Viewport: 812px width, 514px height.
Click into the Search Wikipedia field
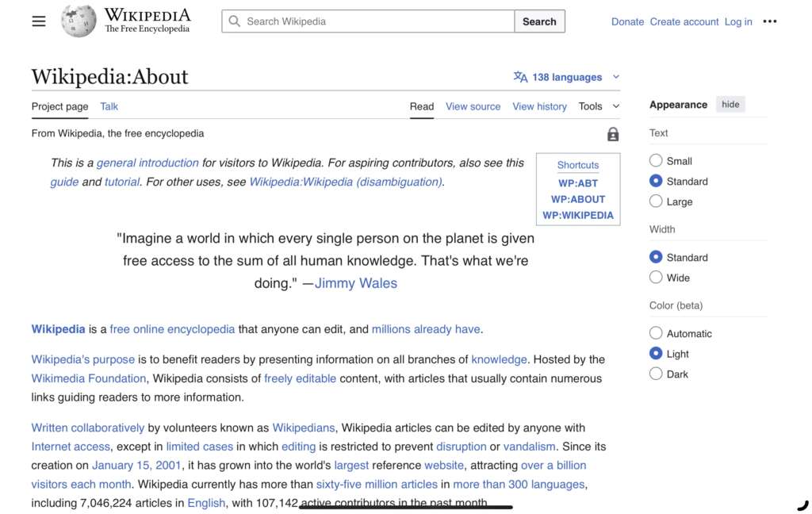[377, 21]
